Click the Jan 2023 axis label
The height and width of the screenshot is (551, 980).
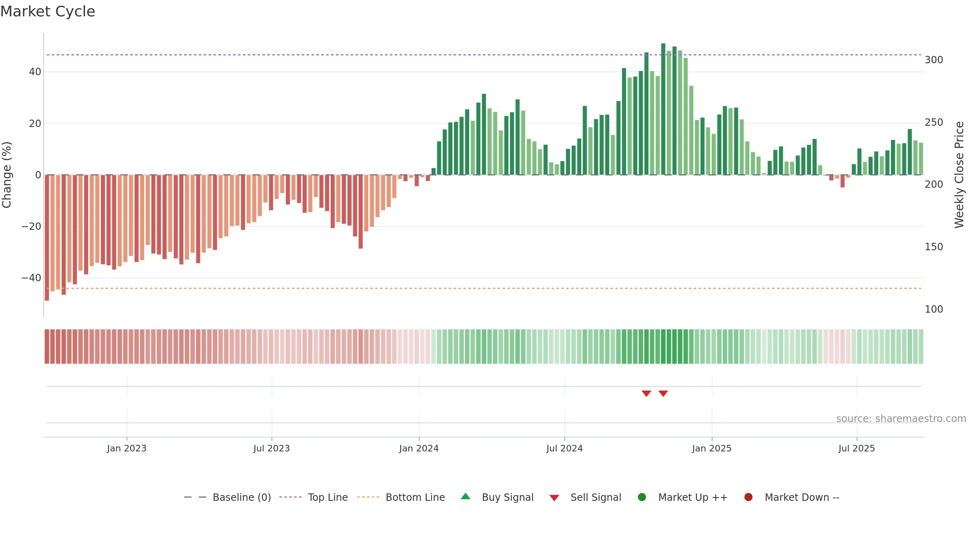[x=127, y=449]
